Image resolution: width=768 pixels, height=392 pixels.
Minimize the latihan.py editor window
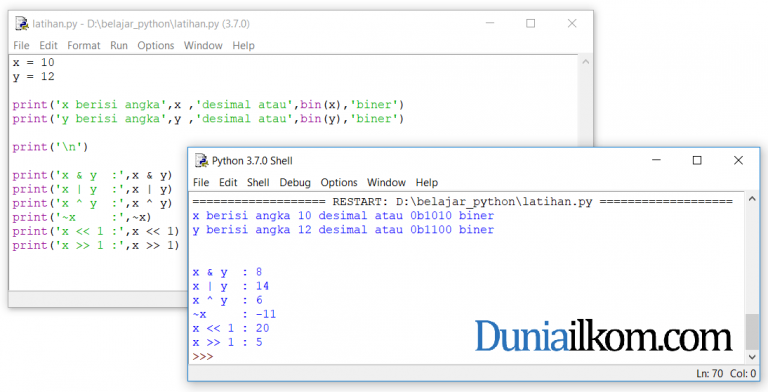[x=490, y=24]
